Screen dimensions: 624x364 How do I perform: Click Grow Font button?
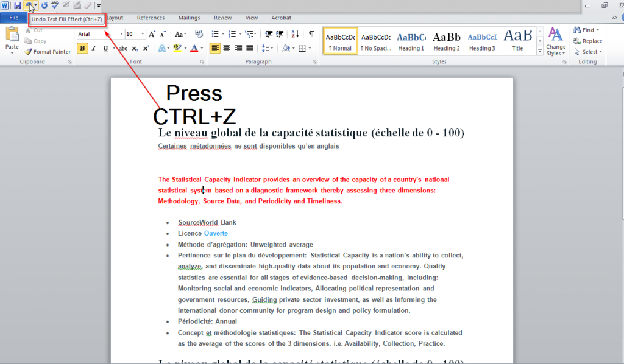pos(152,34)
